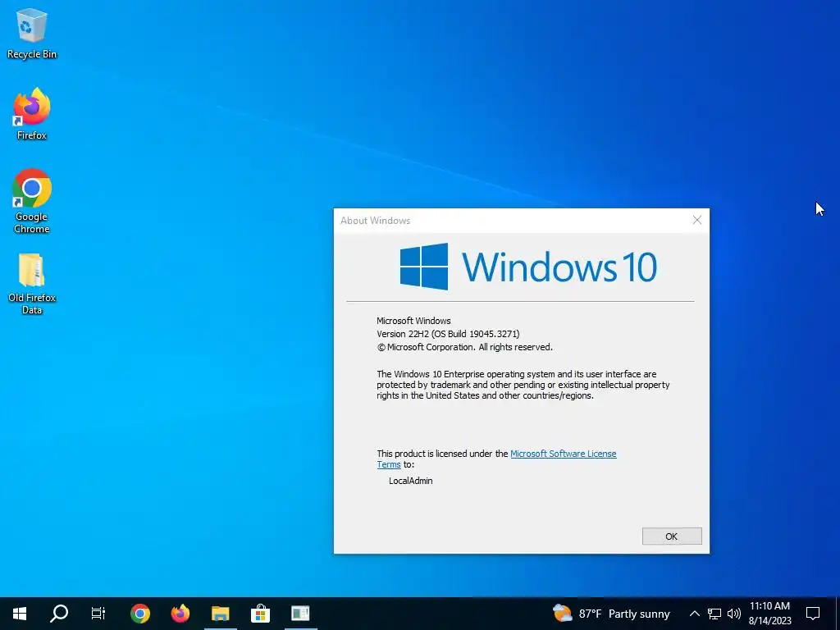Image resolution: width=840 pixels, height=630 pixels.
Task: Open the weather widget showing 87°F
Action: (610, 614)
